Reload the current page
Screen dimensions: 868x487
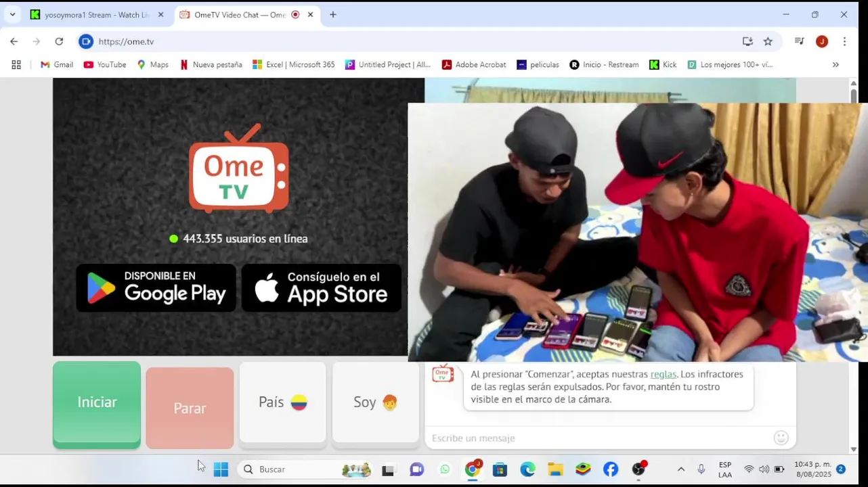coord(59,41)
